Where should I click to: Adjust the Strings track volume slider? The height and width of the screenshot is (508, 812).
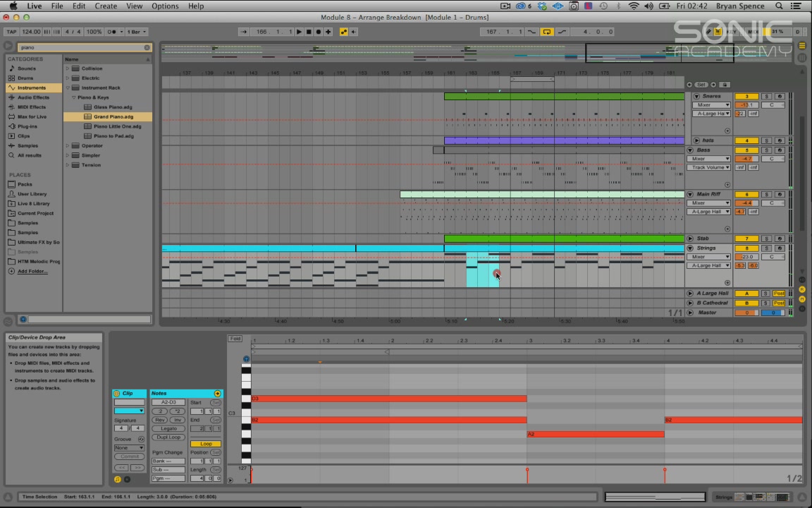(x=746, y=257)
